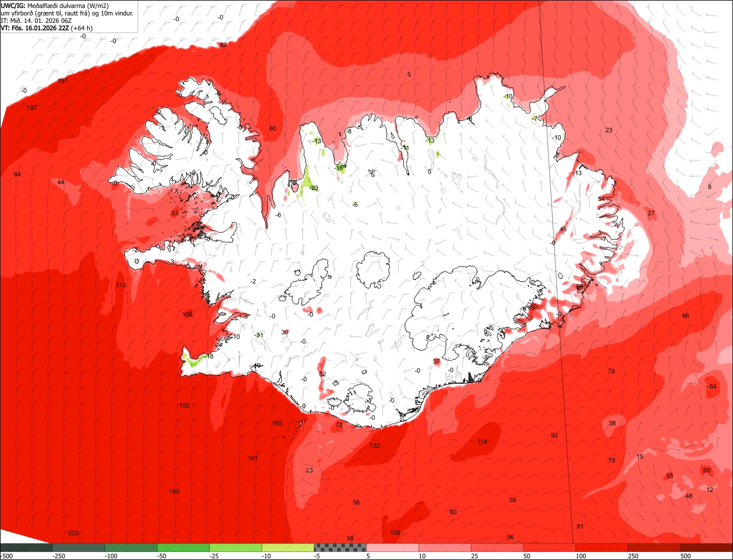
Task: Click the legend swatch between 5 and 10
Action: (x=393, y=547)
